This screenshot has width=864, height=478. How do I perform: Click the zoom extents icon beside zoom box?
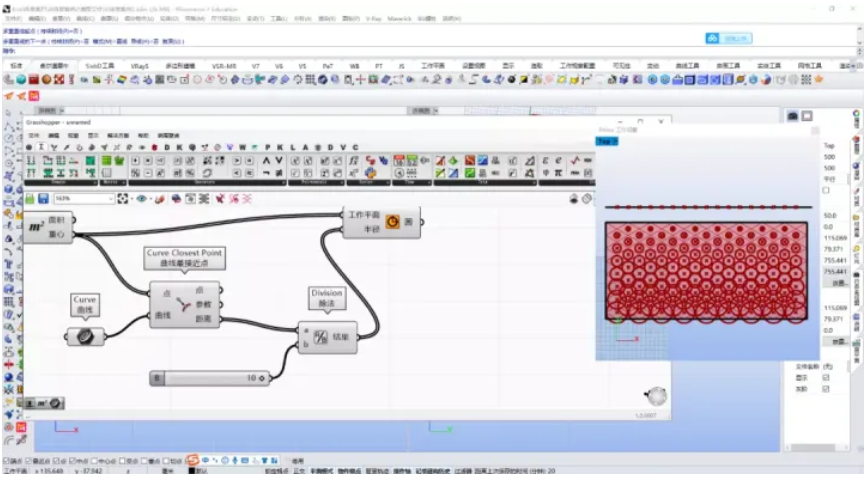click(123, 199)
